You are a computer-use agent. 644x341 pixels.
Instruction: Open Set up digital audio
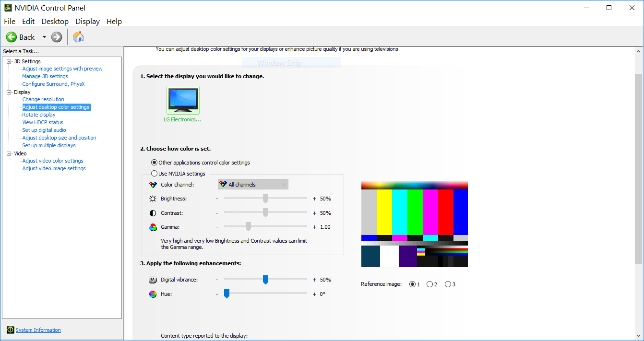tap(44, 130)
